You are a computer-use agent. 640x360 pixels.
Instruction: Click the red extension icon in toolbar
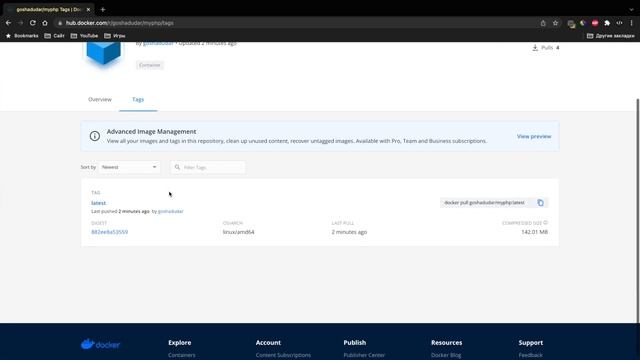(x=595, y=23)
